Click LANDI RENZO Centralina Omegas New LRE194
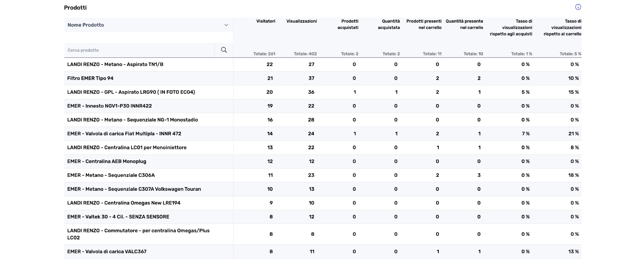Screen dimensions: 644x268 pyautogui.click(x=123, y=203)
